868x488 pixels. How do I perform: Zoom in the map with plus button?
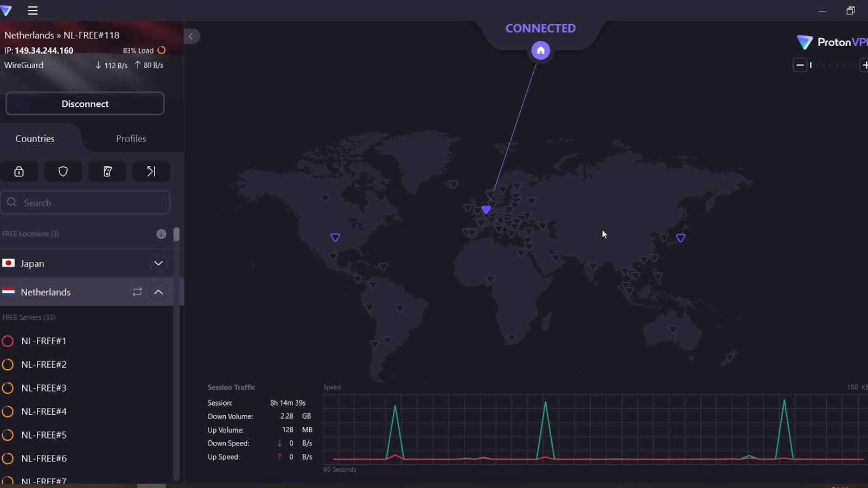pyautogui.click(x=864, y=65)
